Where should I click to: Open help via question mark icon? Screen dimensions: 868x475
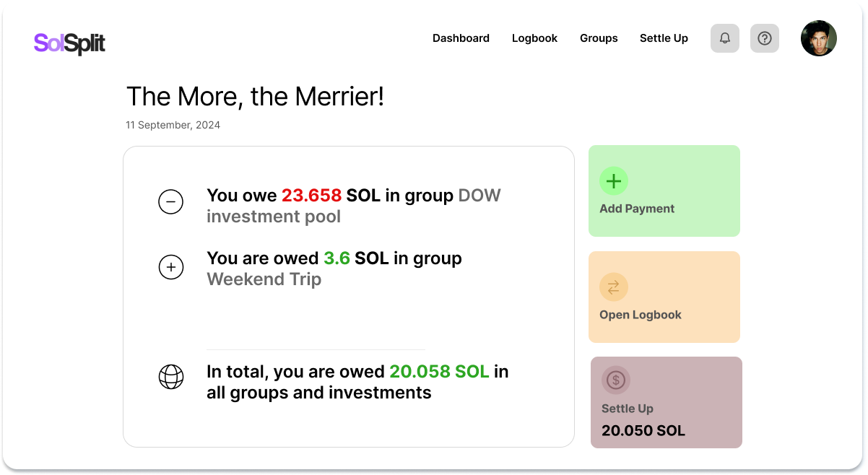point(764,38)
